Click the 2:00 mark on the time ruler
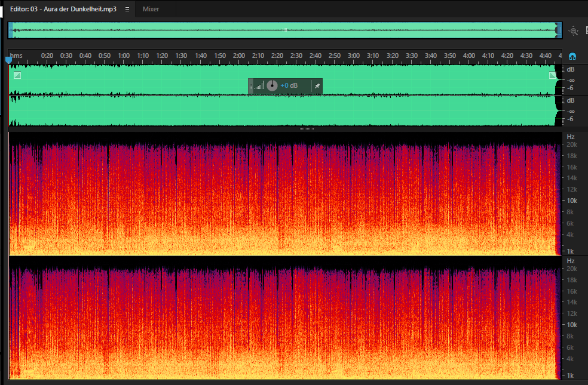This screenshot has width=588, height=385. pos(239,56)
